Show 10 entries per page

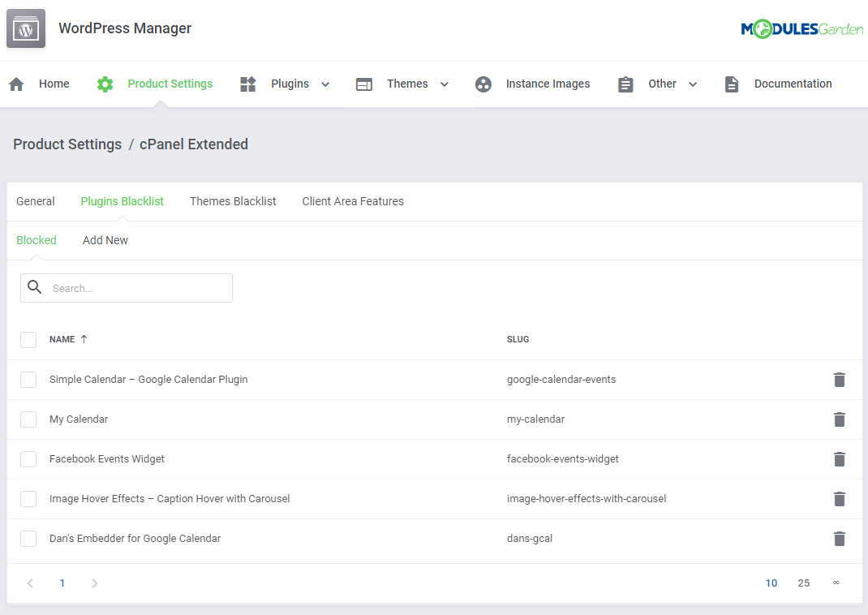[x=771, y=583]
